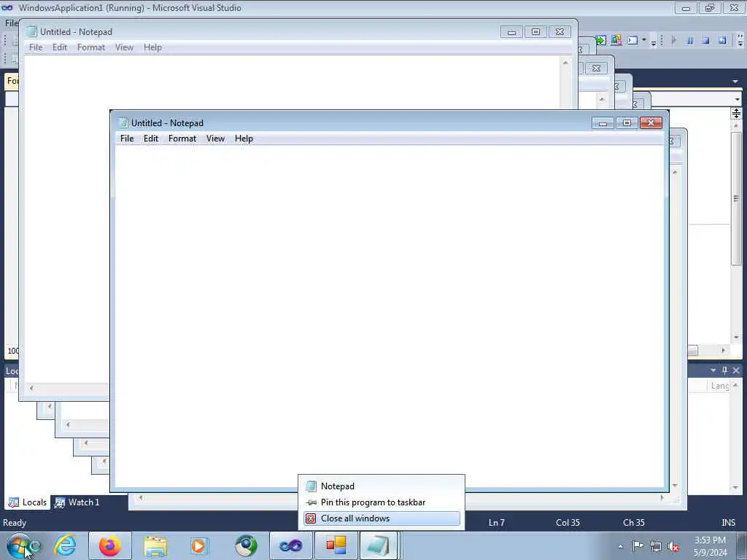The width and height of the screenshot is (747, 560).
Task: Toggle auto-hide pin on Locals panel
Action: tap(724, 370)
